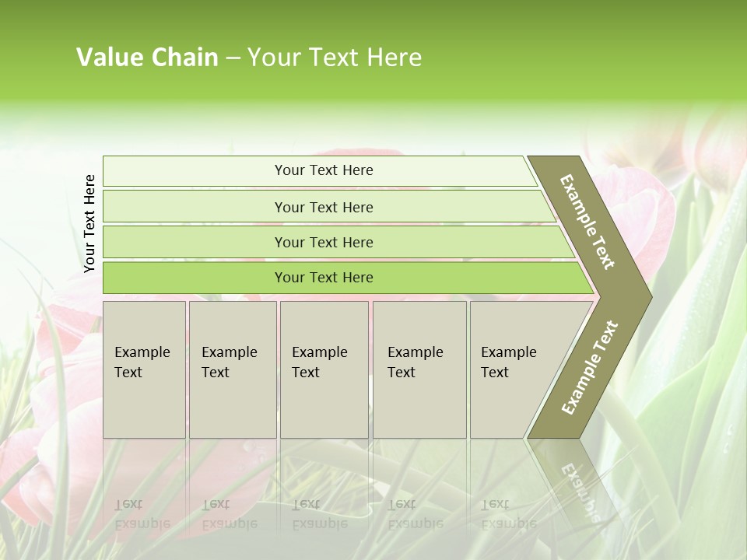747x560 pixels.
Task: Click the middle "Example Text" box
Action: coord(323,369)
